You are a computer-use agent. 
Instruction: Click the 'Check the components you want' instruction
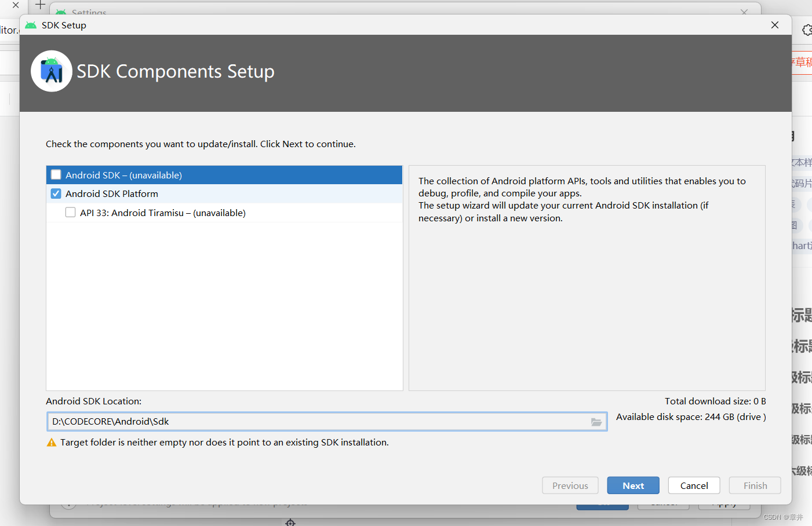click(x=201, y=144)
